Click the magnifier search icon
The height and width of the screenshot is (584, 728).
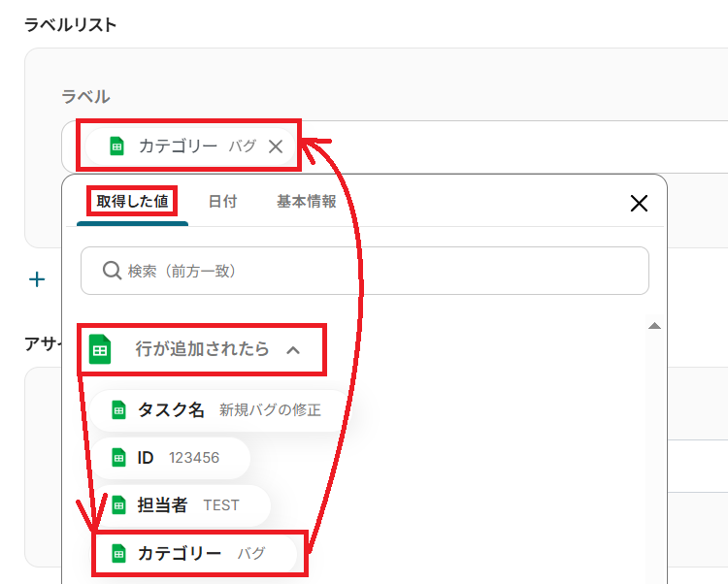pos(112,270)
